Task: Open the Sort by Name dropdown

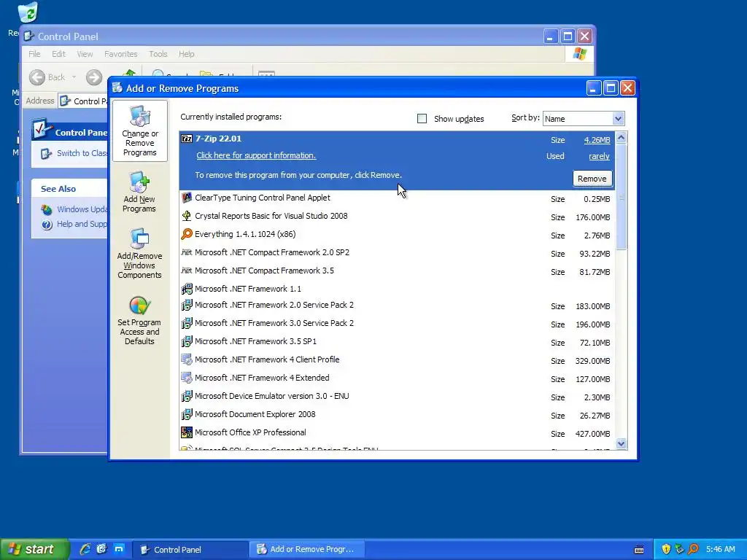Action: pyautogui.click(x=618, y=119)
